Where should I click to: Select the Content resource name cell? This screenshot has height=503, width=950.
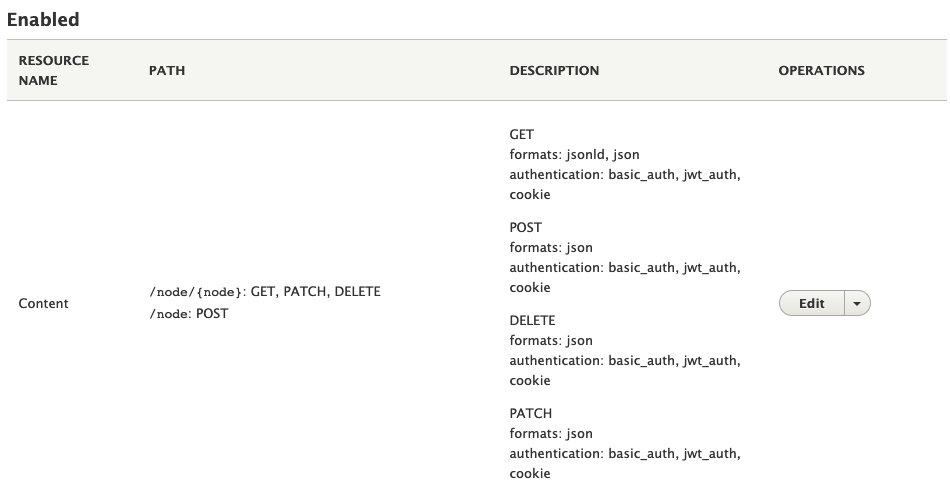tap(44, 304)
